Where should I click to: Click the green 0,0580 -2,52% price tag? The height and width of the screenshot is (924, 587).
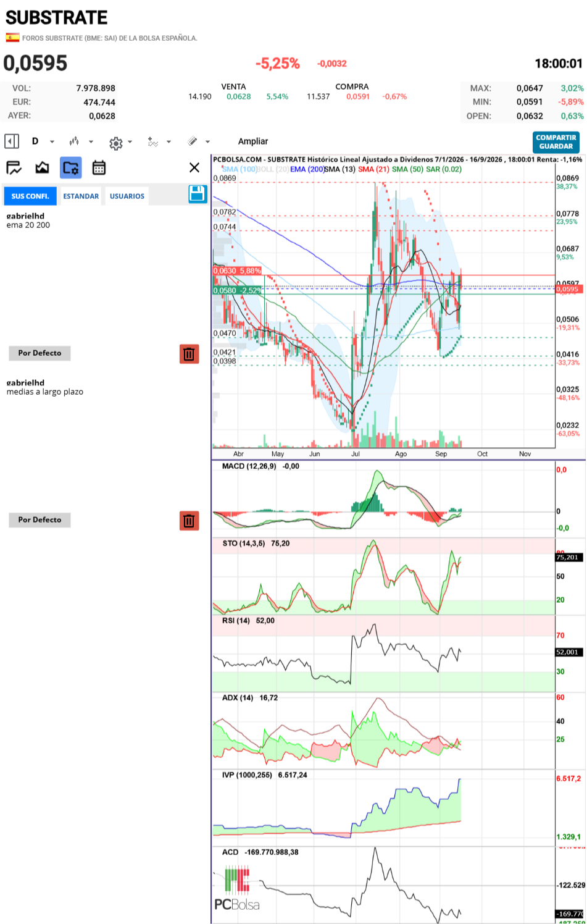(x=237, y=290)
